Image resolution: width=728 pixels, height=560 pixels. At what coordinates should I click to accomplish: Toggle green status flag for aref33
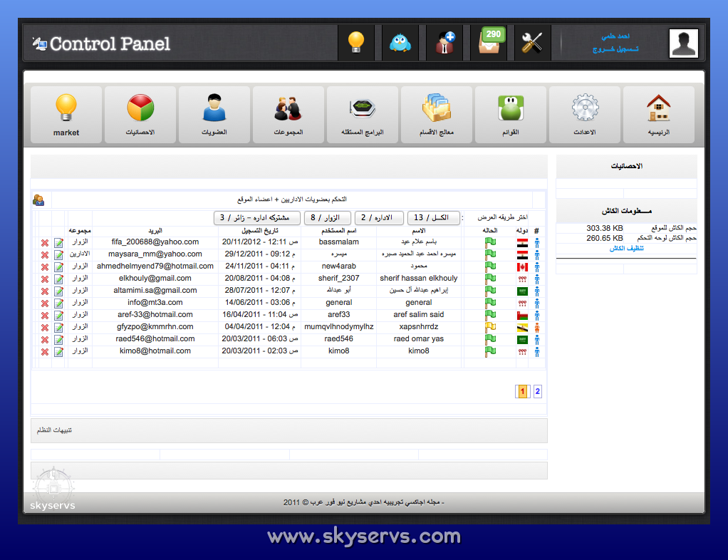coord(490,315)
